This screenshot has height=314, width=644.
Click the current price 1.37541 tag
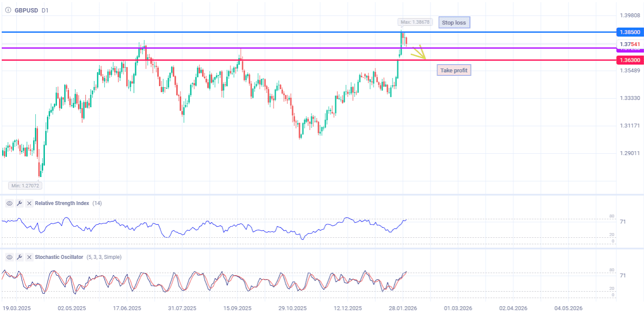pos(630,44)
